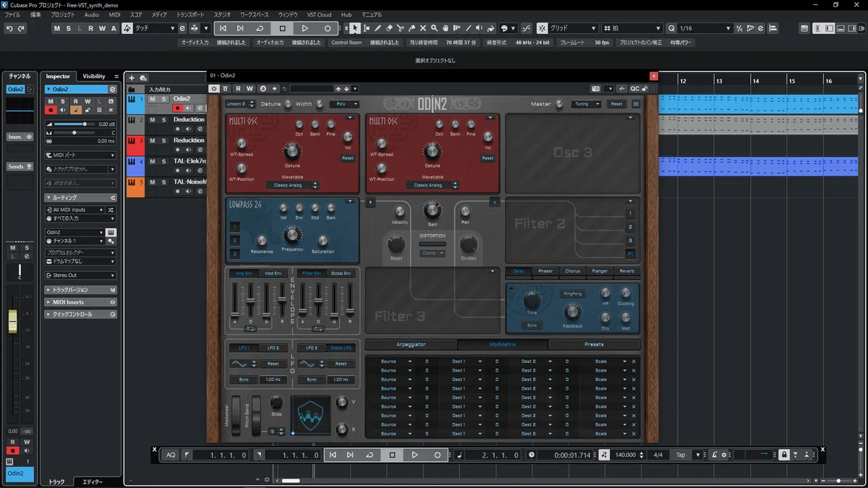Click the top transport Stop button

tap(282, 28)
